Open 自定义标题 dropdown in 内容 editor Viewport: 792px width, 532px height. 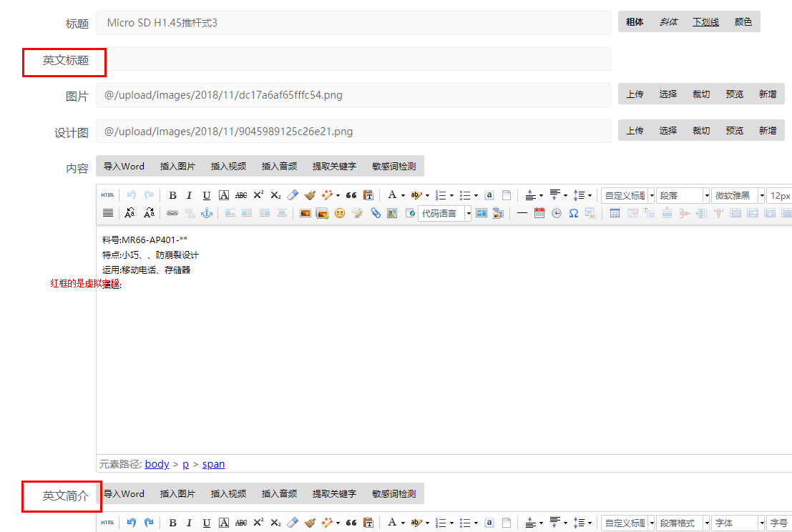coord(628,195)
